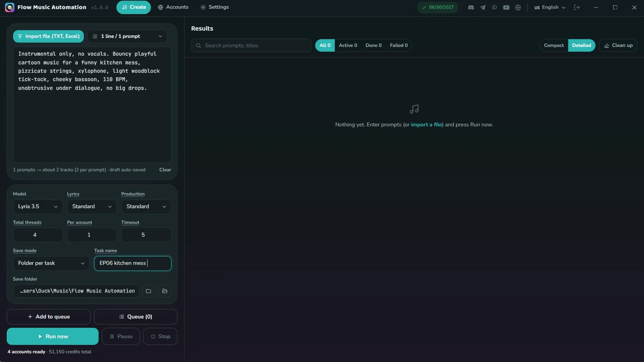This screenshot has height=362, width=644.
Task: Click the version v1.0.0 label
Action: click(x=100, y=8)
